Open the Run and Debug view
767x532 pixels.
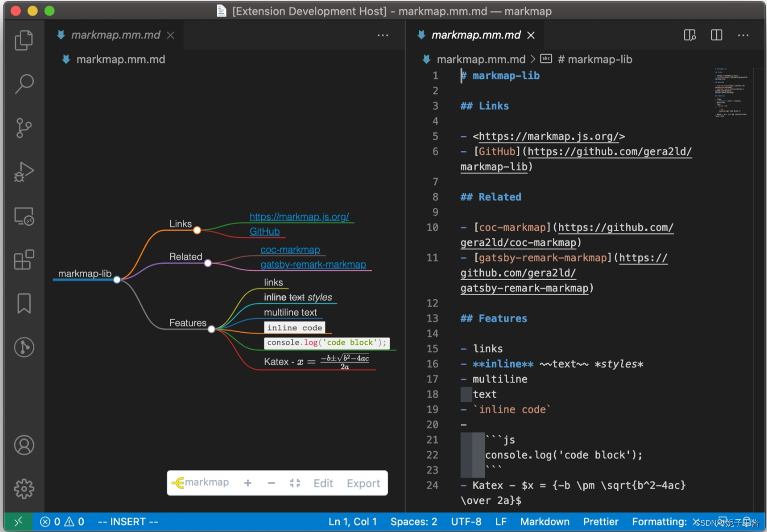[x=23, y=172]
